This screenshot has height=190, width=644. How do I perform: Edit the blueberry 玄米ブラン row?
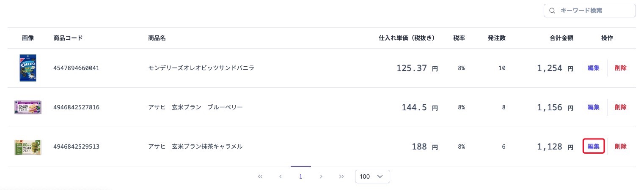pos(593,107)
